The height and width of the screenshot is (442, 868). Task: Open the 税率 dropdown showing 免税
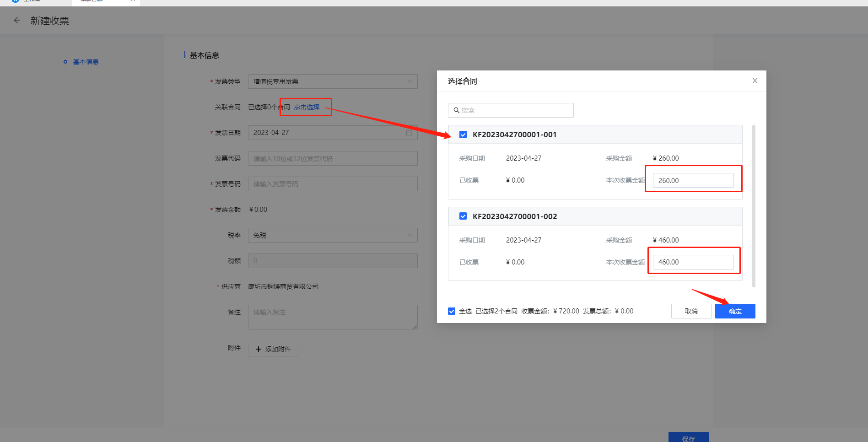(x=333, y=235)
